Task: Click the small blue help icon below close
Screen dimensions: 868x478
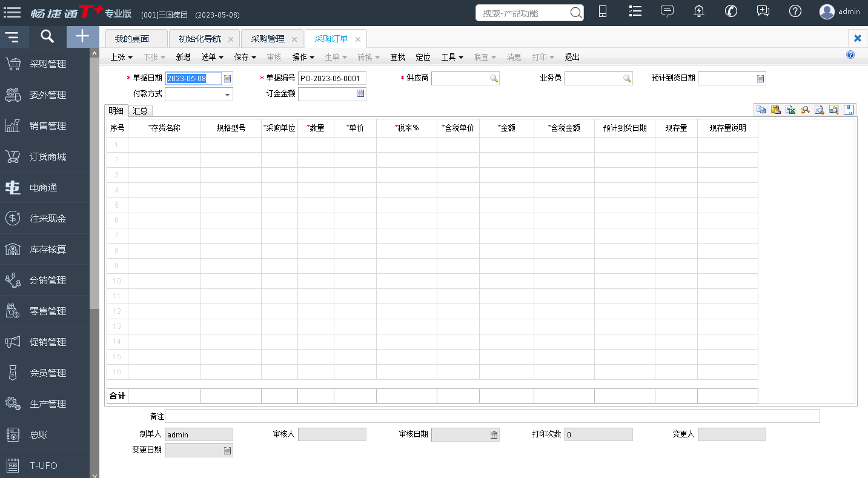Action: 850,55
